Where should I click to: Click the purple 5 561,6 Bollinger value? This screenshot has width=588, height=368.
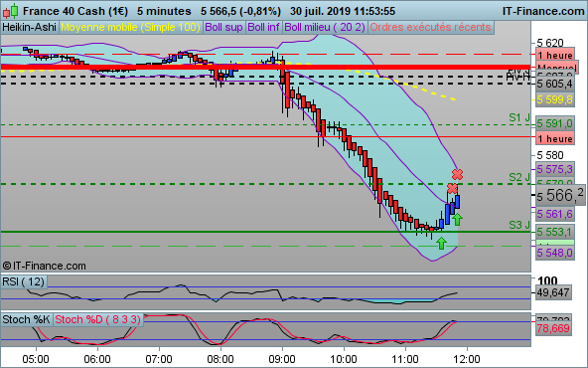pyautogui.click(x=555, y=214)
